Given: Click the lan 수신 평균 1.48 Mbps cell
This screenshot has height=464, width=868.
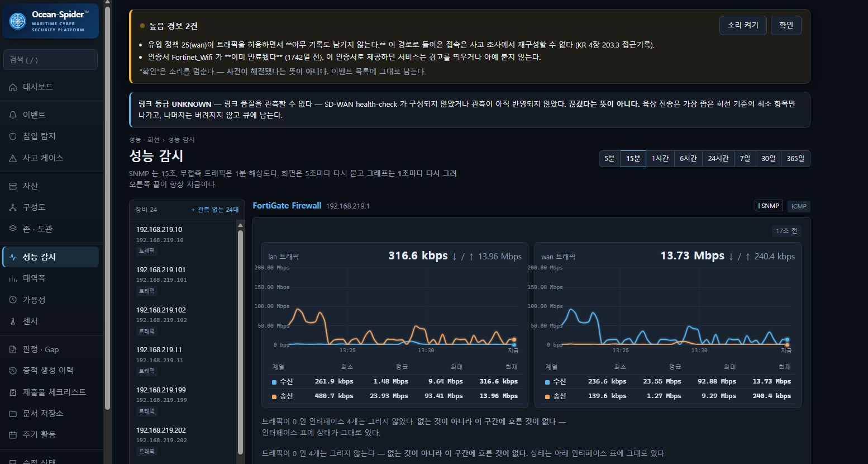Looking at the screenshot, I should tap(390, 382).
